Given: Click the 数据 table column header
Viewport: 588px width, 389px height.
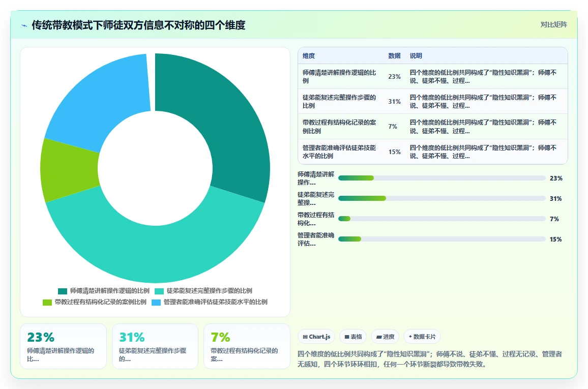Looking at the screenshot, I should (394, 56).
